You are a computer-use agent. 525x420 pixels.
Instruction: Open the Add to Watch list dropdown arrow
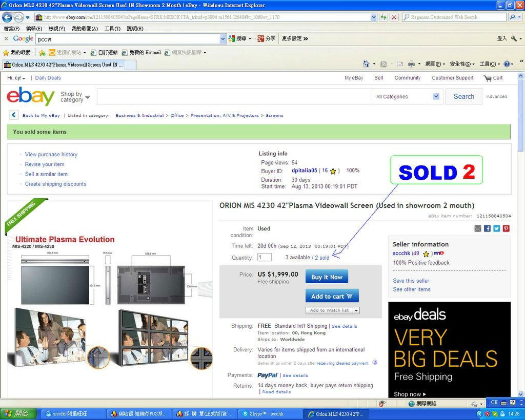click(356, 310)
